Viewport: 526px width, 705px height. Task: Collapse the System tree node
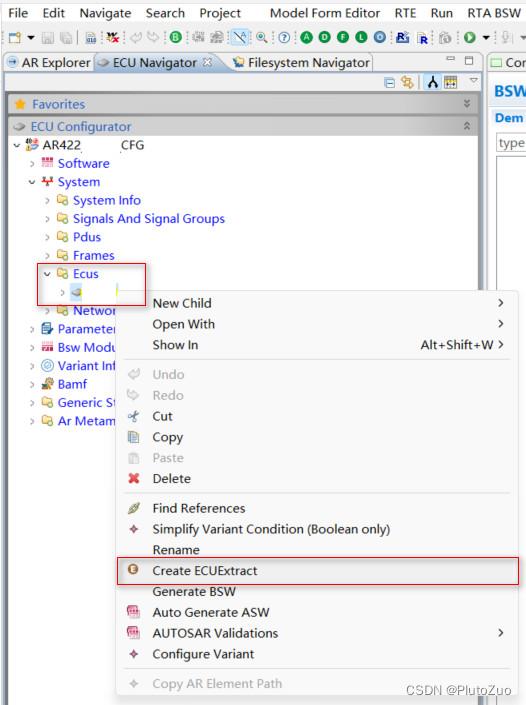[32, 182]
